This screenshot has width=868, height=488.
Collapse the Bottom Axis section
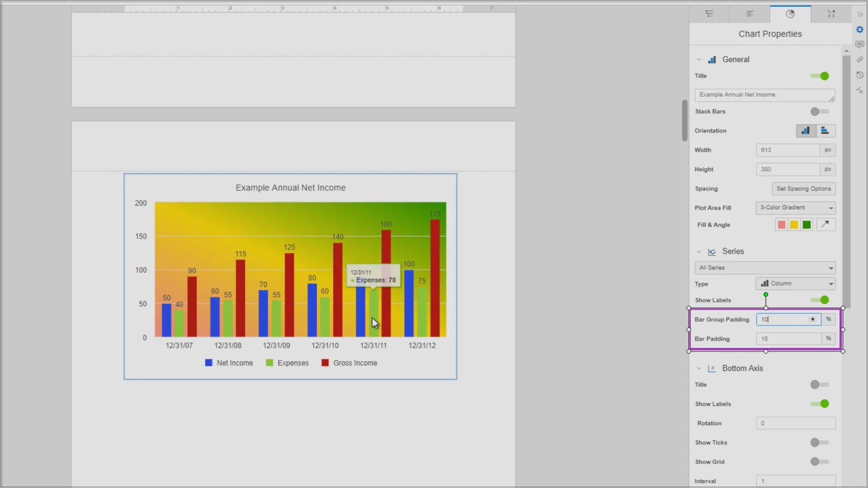[699, 368]
